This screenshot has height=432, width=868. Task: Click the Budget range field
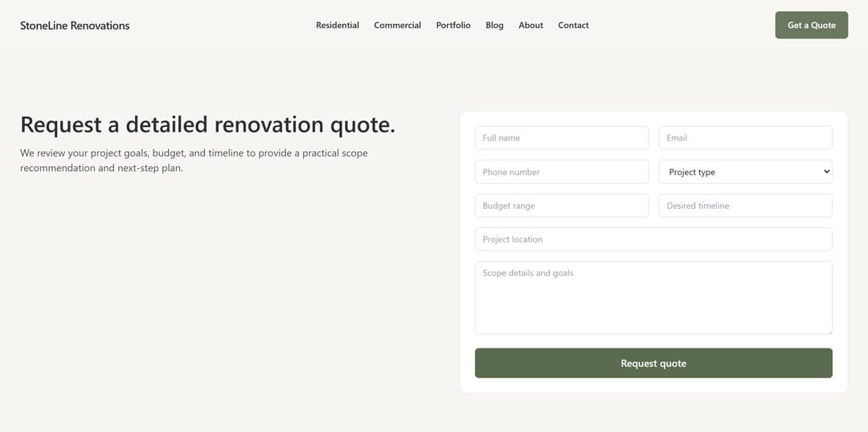(561, 206)
